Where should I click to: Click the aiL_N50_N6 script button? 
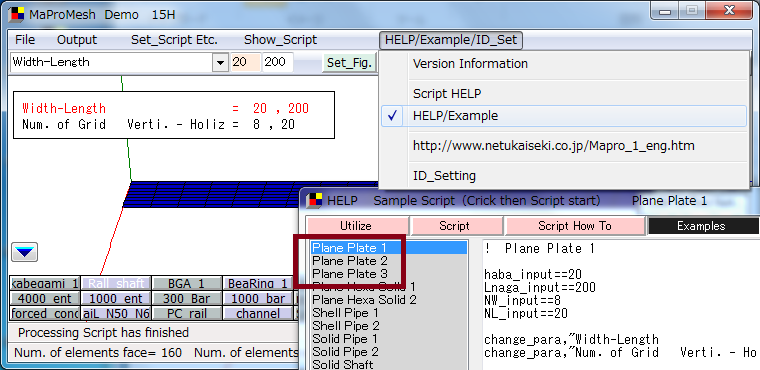point(116,313)
